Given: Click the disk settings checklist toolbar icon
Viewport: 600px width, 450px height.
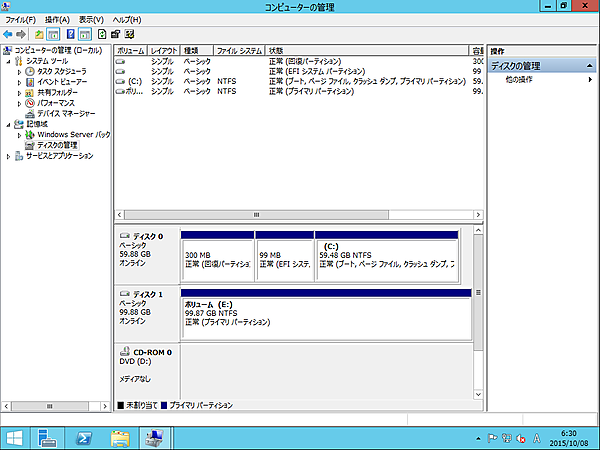Looking at the screenshot, I should tap(129, 34).
